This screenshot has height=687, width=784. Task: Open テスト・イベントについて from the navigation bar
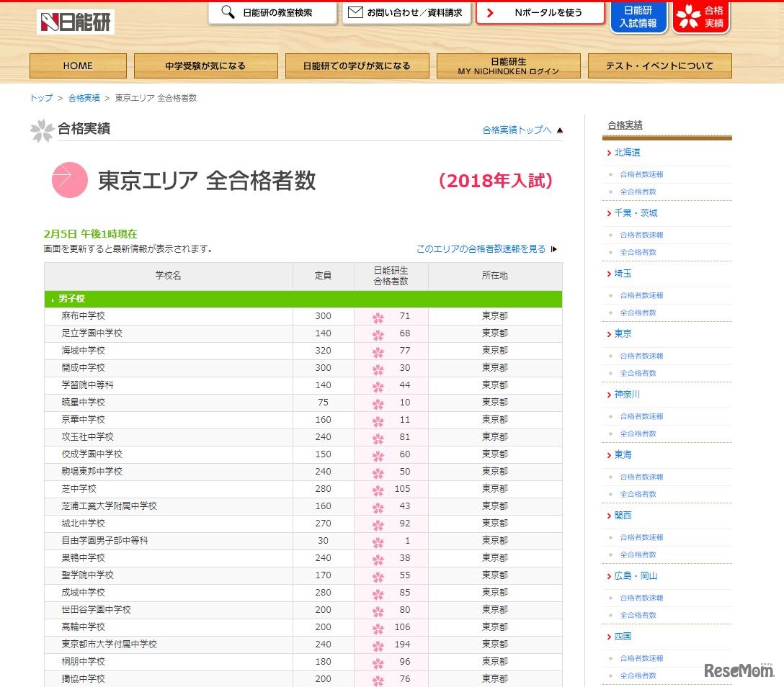coord(661,66)
